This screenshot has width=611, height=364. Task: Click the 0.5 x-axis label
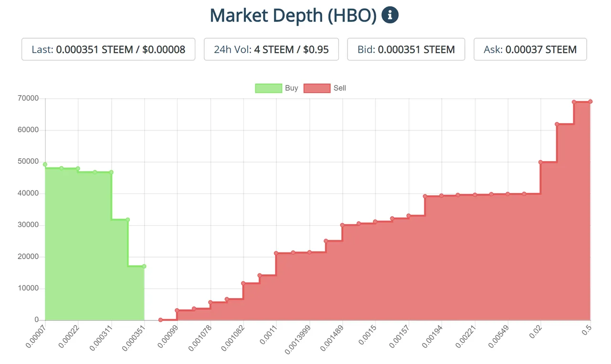tap(586, 330)
